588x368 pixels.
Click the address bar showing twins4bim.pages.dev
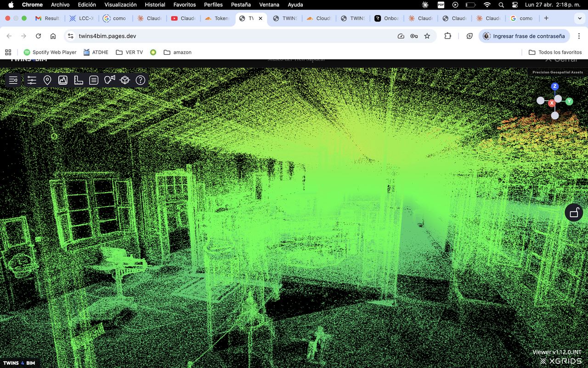coord(230,36)
